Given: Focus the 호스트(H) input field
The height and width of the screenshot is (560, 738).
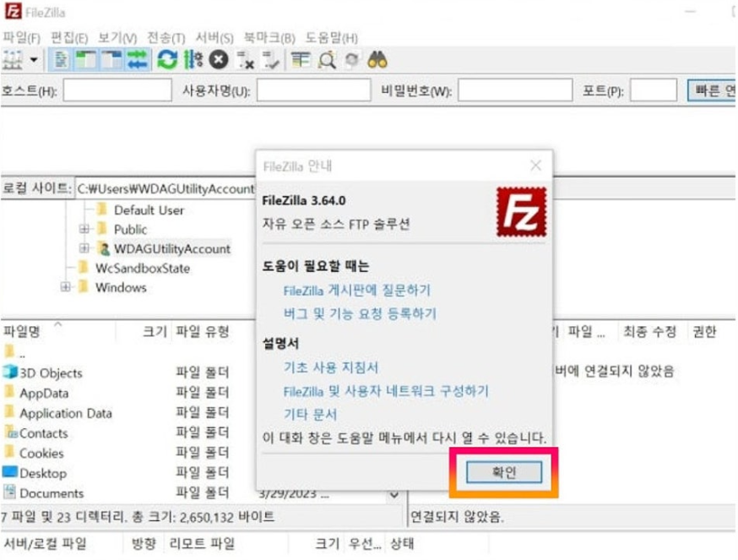Looking at the screenshot, I should click(x=117, y=90).
